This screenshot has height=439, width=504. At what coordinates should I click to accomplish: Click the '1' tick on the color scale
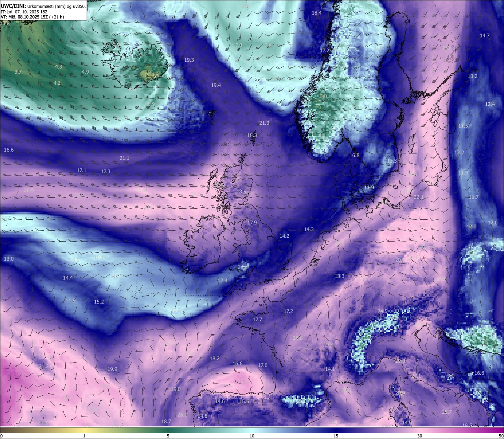tap(84, 436)
